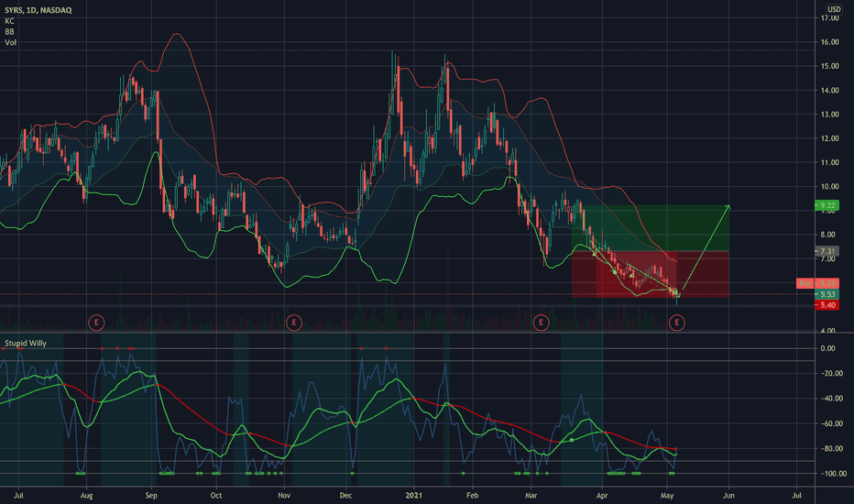Viewport: 854px width, 504px height.
Task: Select the Stupid Willy indicator title
Action: tap(26, 344)
